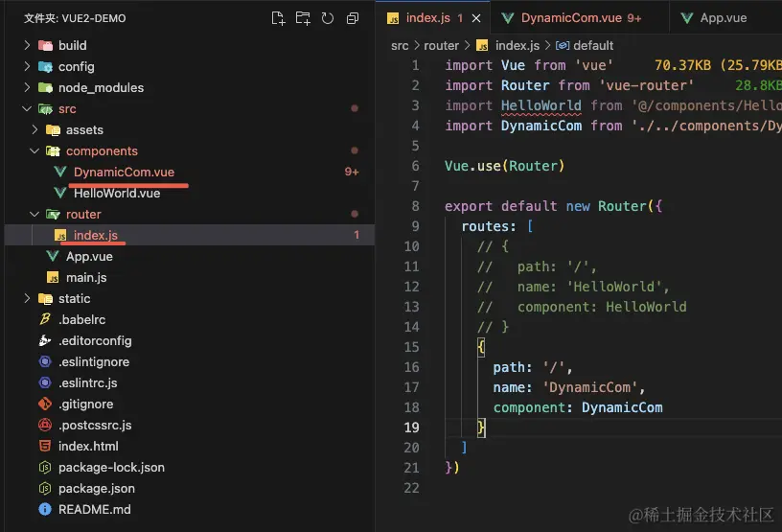Open the .postcssrc.js file
The image size is (782, 532).
[95, 426]
